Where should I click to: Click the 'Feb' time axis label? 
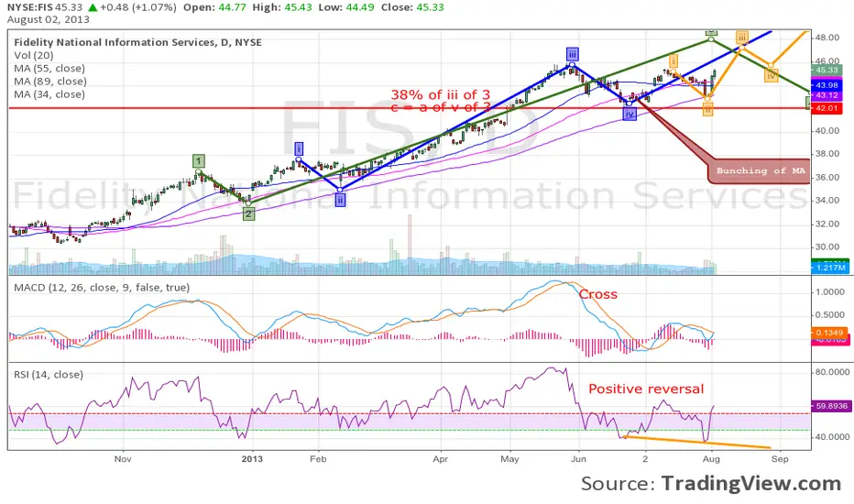(x=318, y=459)
